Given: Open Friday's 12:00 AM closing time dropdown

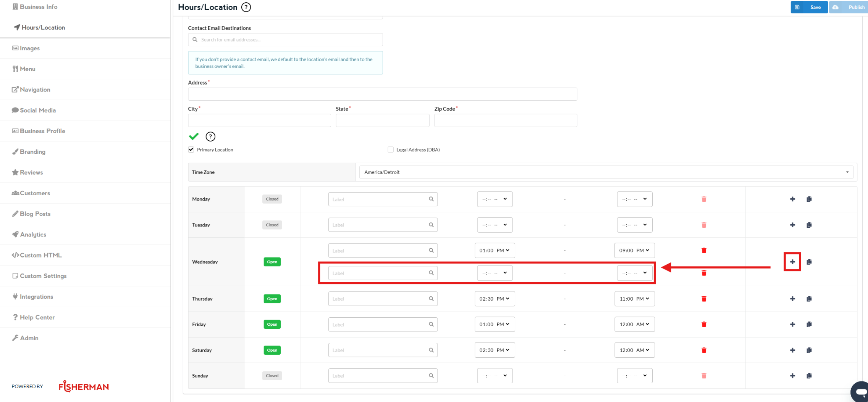Looking at the screenshot, I should (634, 324).
